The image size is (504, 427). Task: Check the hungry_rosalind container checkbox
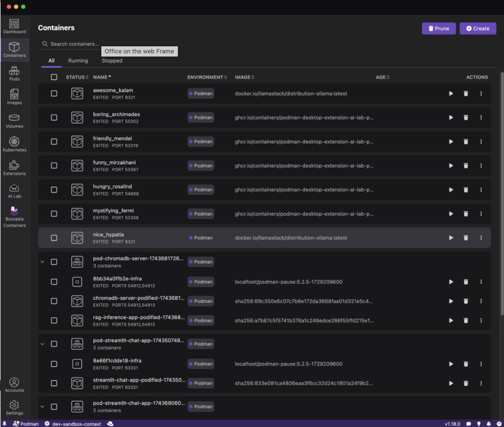(54, 190)
